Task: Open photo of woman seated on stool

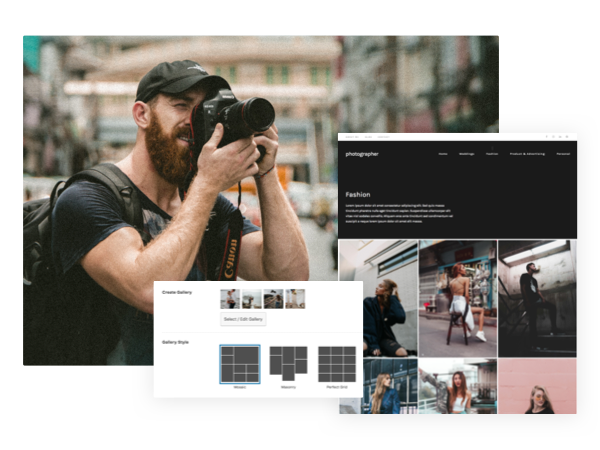Action: click(x=458, y=298)
